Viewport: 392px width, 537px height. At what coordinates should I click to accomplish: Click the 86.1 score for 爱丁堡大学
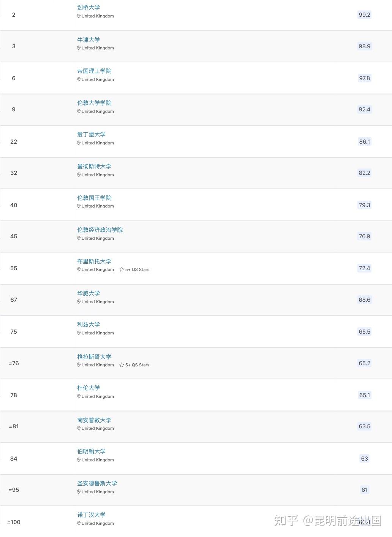coord(364,142)
